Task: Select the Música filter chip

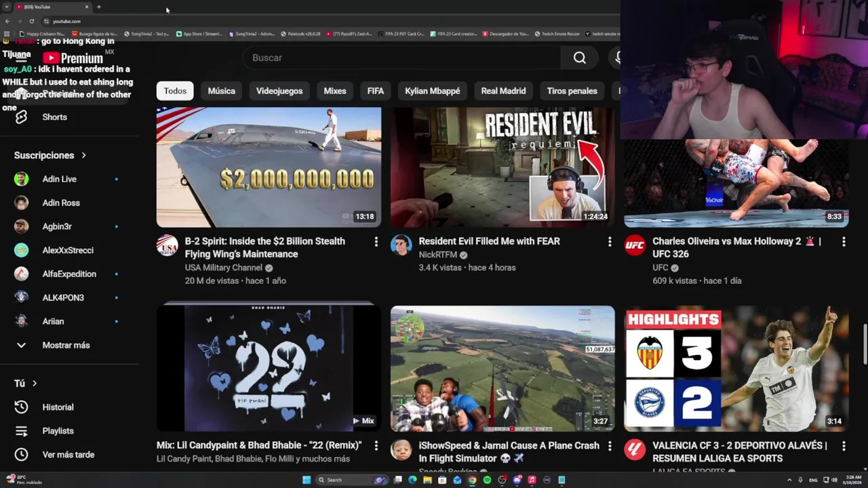Action: (222, 91)
